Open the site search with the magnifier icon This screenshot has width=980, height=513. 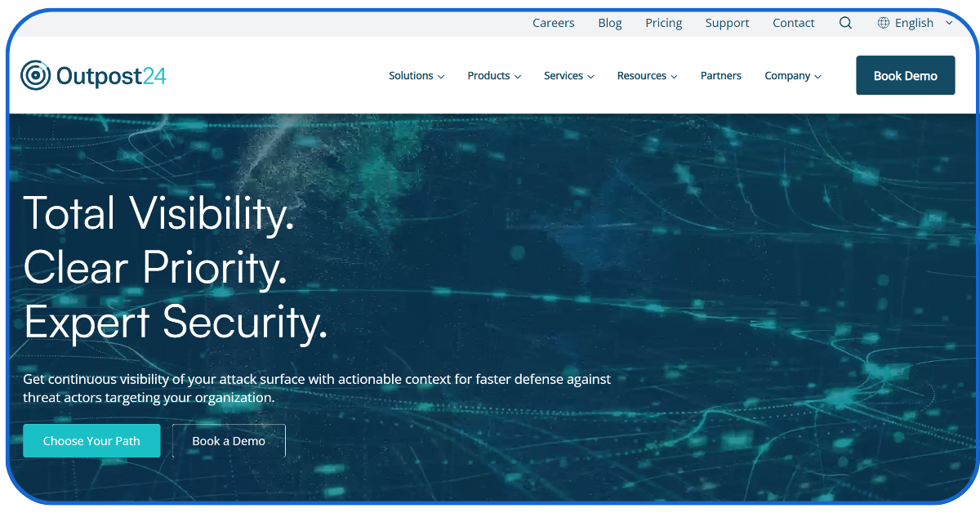coord(845,23)
